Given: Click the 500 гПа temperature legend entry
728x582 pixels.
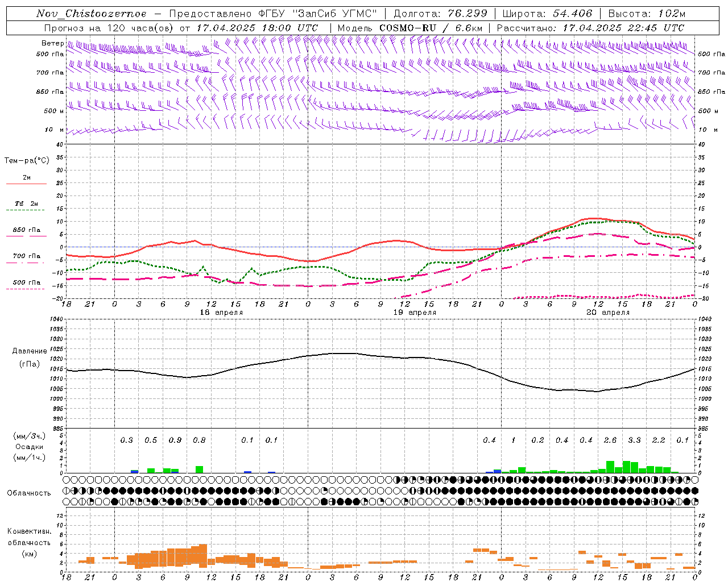Looking at the screenshot, I should point(27,282).
